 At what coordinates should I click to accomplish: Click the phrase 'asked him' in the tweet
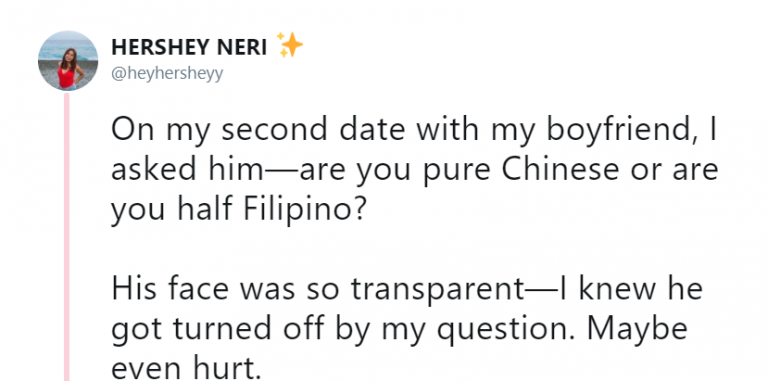point(188,169)
